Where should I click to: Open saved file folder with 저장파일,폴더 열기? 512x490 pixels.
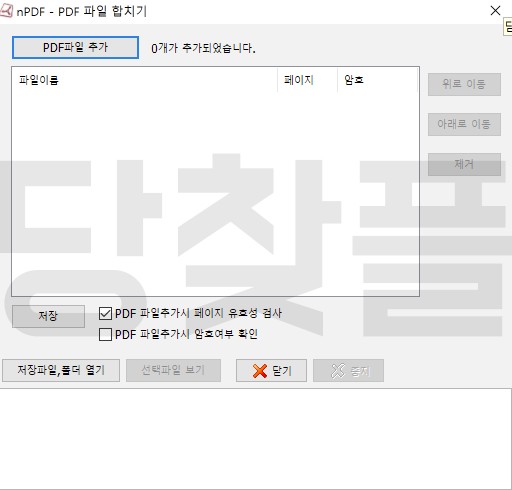pyautogui.click(x=61, y=370)
